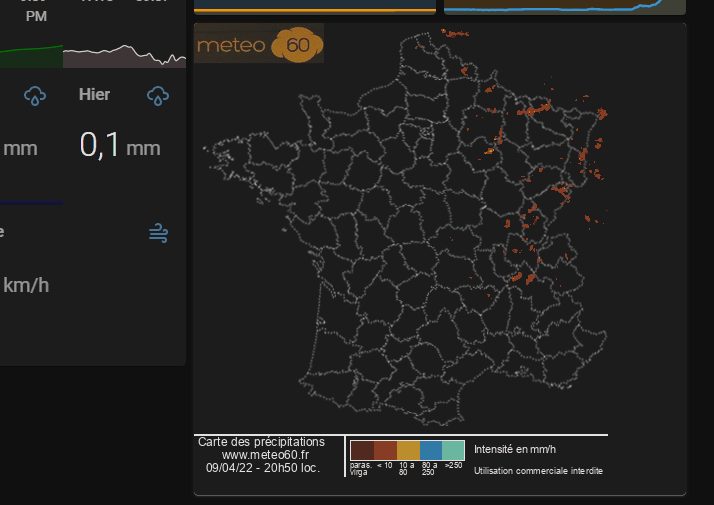Click the 09/04/22 - 20h50 timestamp
714x505 pixels.
(x=263, y=467)
